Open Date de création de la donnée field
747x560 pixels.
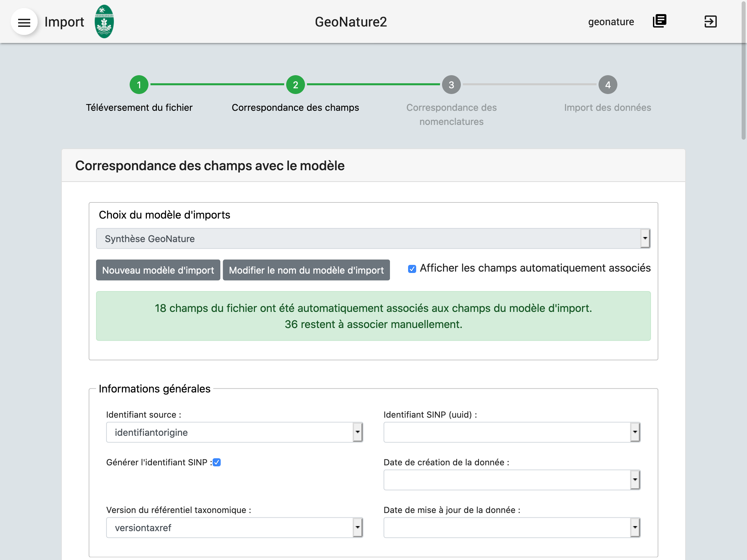click(x=512, y=480)
